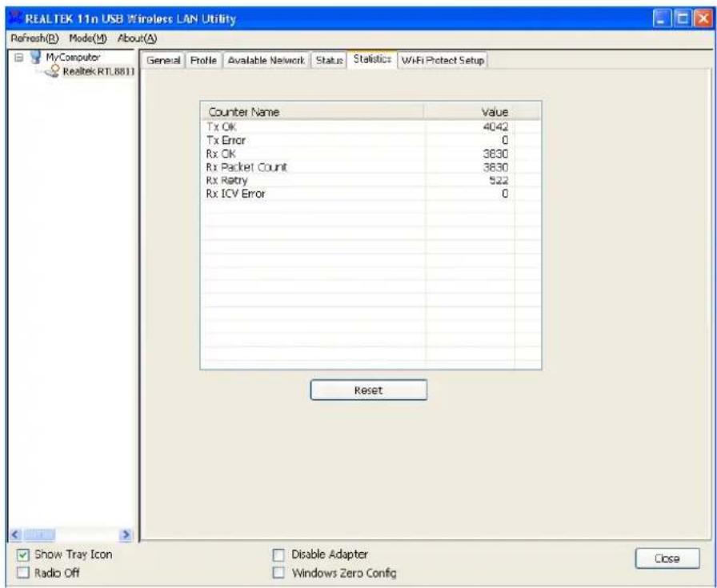Close window using title bar X
The height and width of the screenshot is (588, 717).
[702, 19]
